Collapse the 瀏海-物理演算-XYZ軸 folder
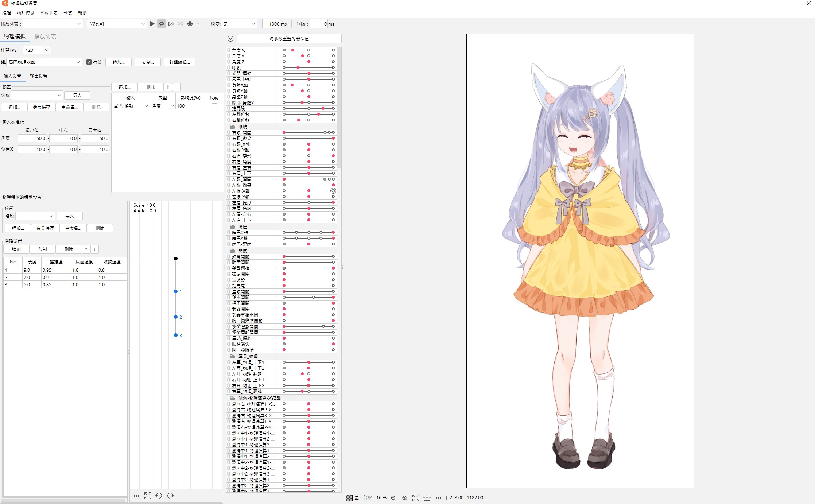815x504 pixels. (x=232, y=398)
